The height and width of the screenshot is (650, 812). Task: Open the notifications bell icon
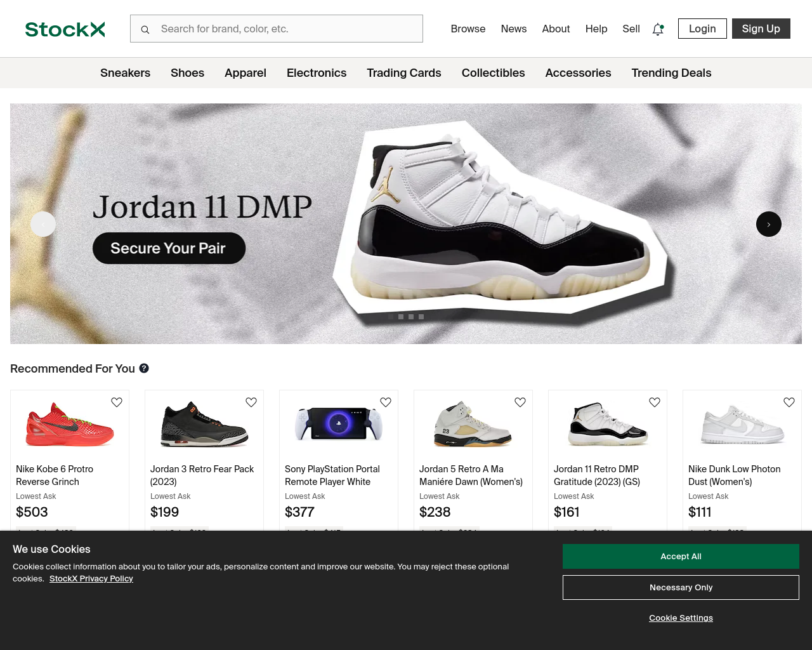coord(658,29)
